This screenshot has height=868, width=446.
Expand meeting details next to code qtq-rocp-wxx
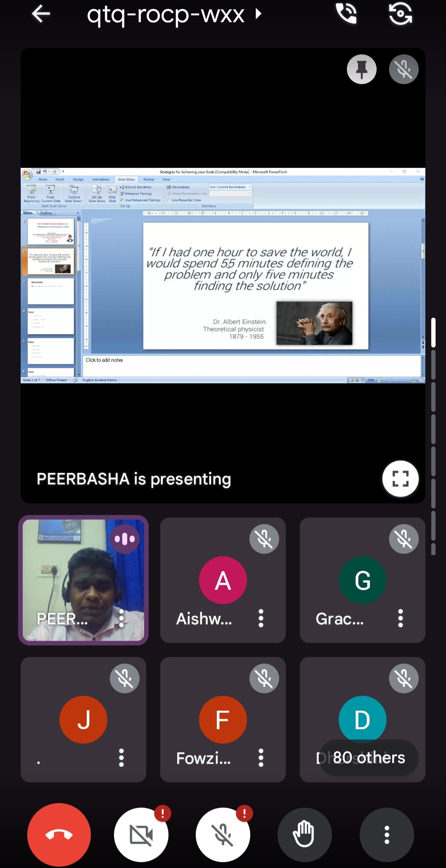(x=259, y=14)
